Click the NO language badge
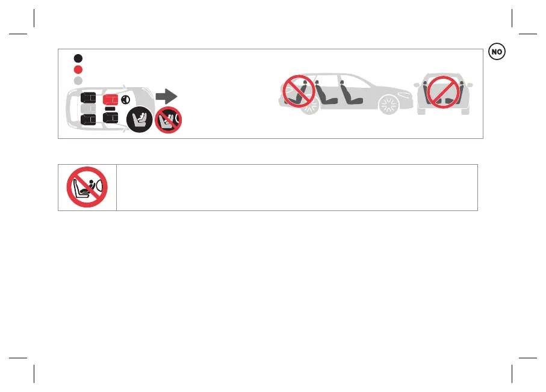 pos(497,52)
